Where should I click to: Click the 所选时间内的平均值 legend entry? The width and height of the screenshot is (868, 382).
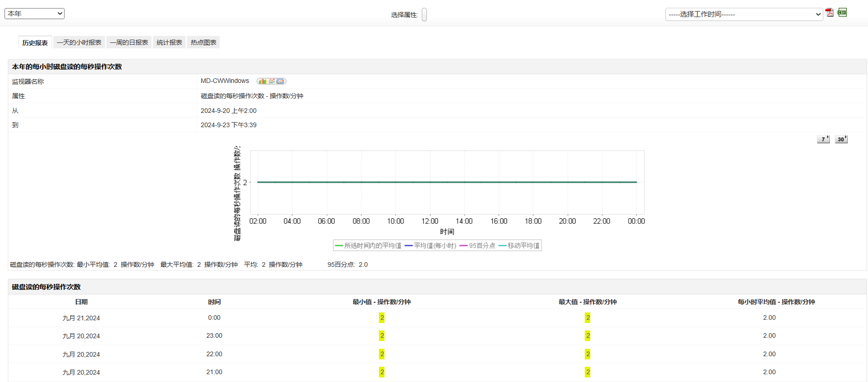pyautogui.click(x=368, y=246)
